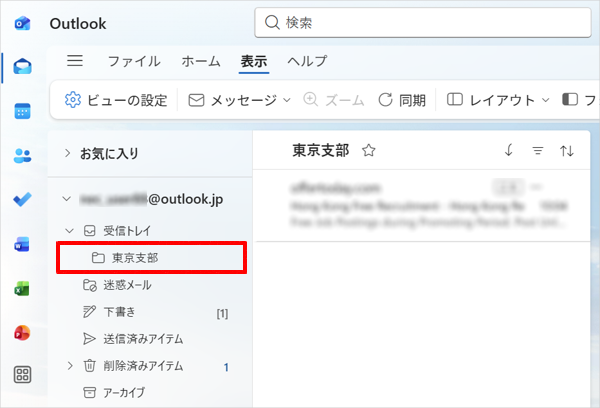This screenshot has width=600, height=408.
Task: Click the 東京支部 folder title heading
Action: pos(321,150)
